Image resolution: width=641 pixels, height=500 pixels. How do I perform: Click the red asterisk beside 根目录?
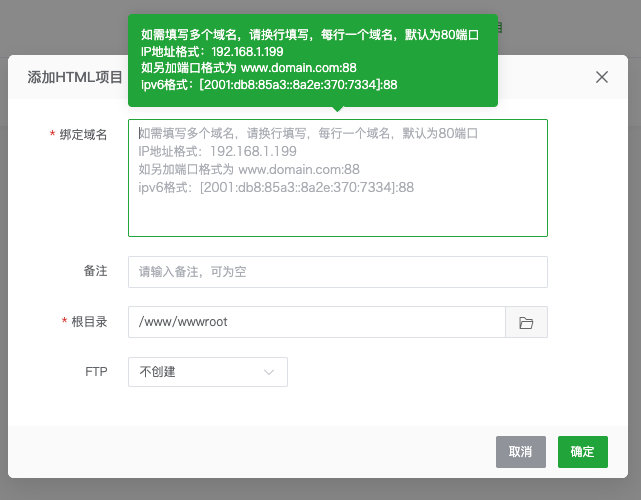65,322
